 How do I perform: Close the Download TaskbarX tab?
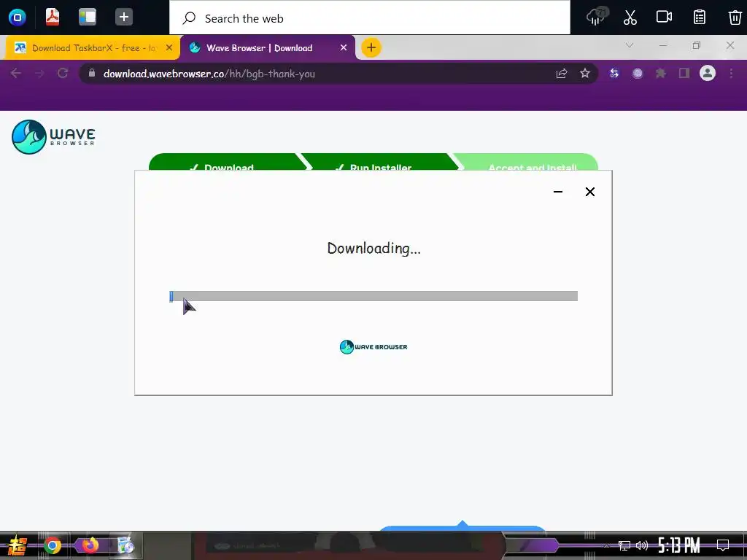click(x=169, y=47)
